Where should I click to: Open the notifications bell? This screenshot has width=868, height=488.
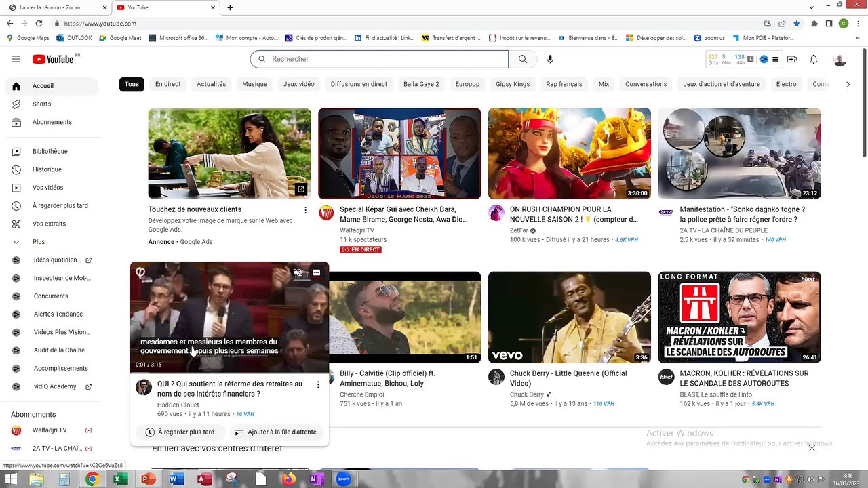coord(814,60)
